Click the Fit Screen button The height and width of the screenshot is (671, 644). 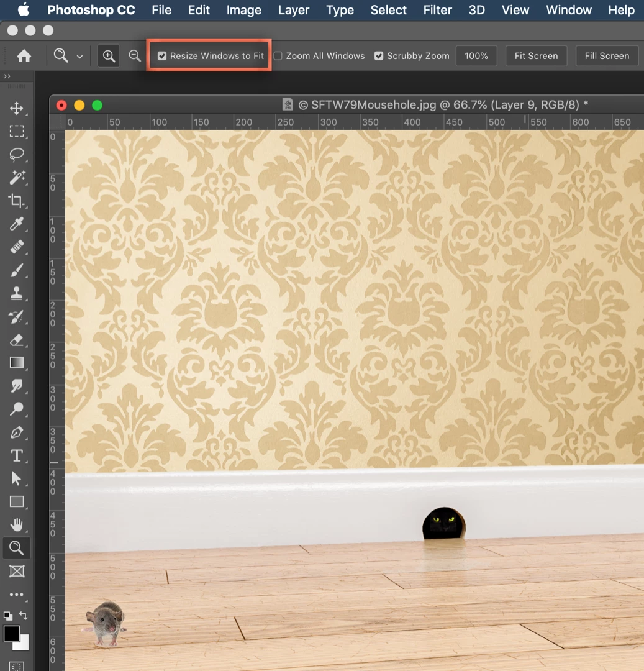[536, 56]
